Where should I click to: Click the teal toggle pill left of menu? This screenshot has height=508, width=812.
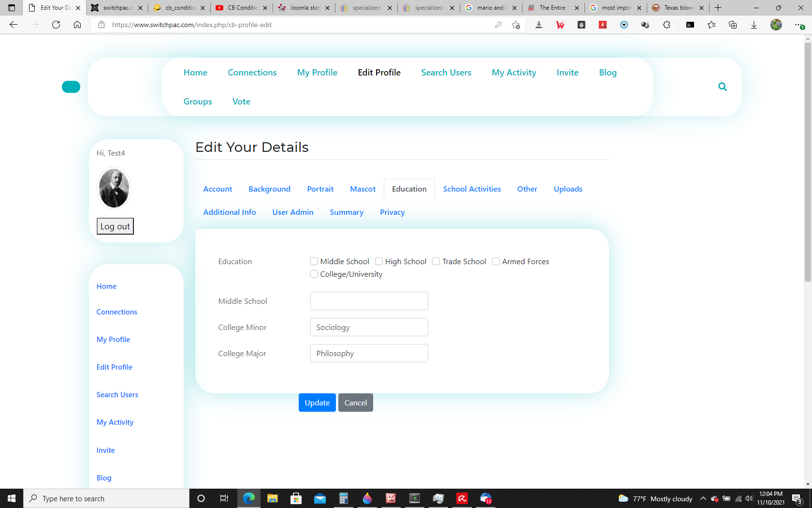pyautogui.click(x=71, y=87)
